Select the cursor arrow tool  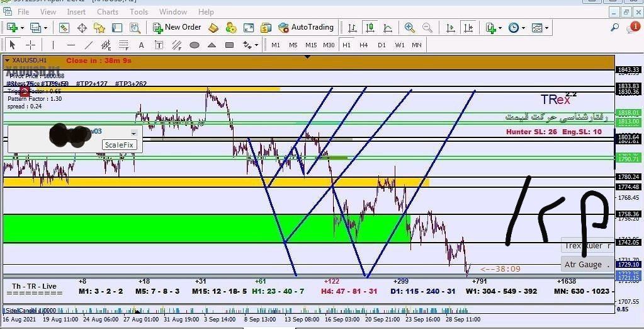(13, 45)
